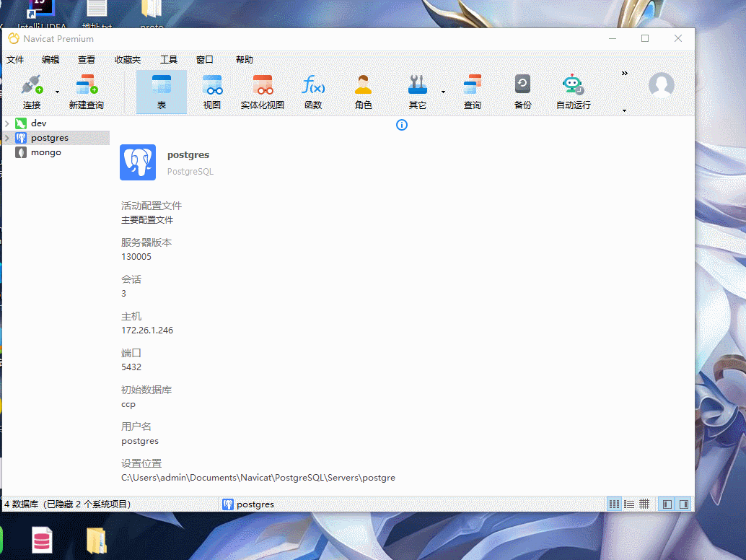Open the Help (帮助) menu
Image resolution: width=746 pixels, height=560 pixels.
point(244,59)
